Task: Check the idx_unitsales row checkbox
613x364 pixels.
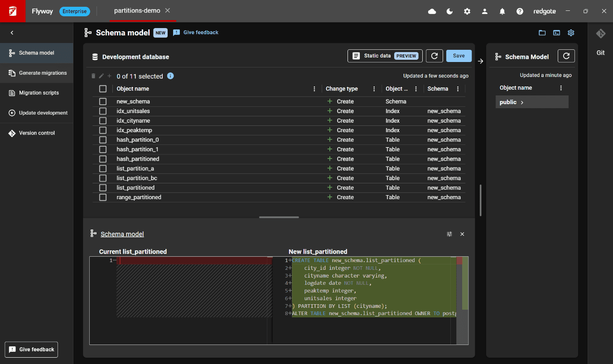Action: [x=103, y=111]
